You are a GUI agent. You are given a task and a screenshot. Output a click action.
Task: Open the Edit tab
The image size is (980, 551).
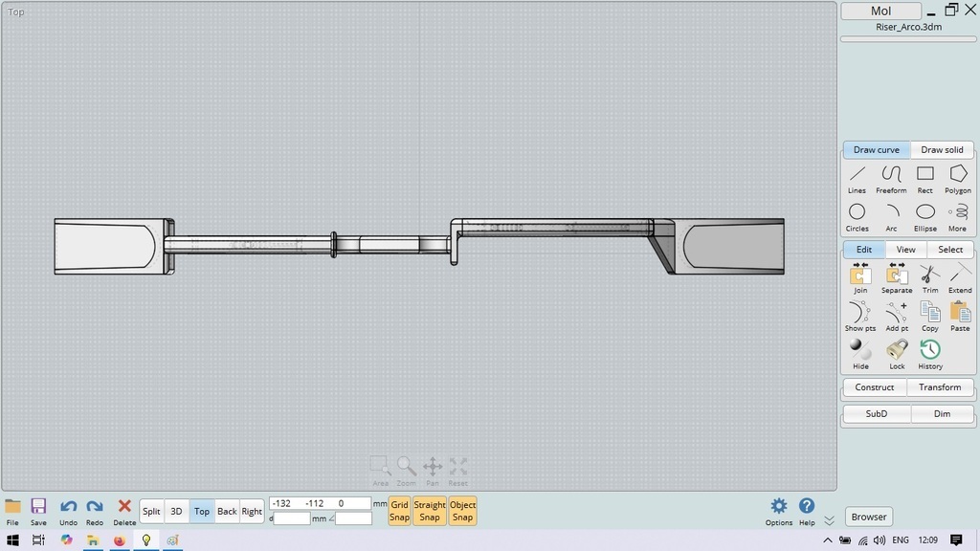[x=864, y=250]
